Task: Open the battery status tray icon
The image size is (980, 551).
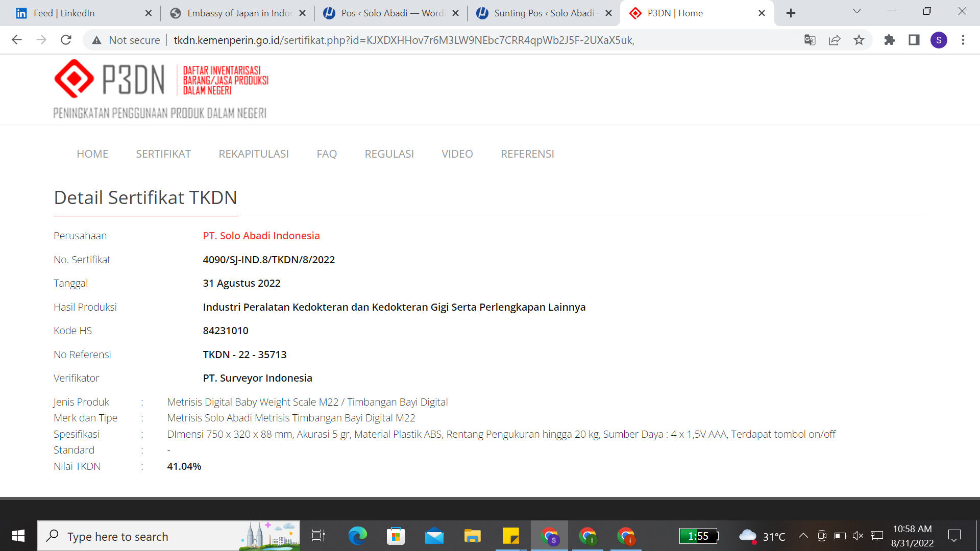Action: click(x=840, y=536)
